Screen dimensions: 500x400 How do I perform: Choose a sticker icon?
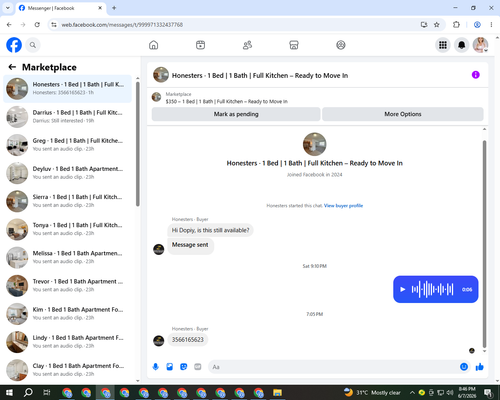click(184, 367)
